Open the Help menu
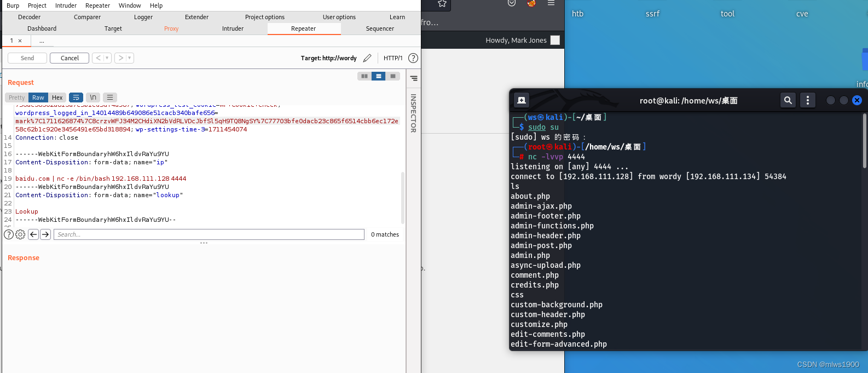 157,5
